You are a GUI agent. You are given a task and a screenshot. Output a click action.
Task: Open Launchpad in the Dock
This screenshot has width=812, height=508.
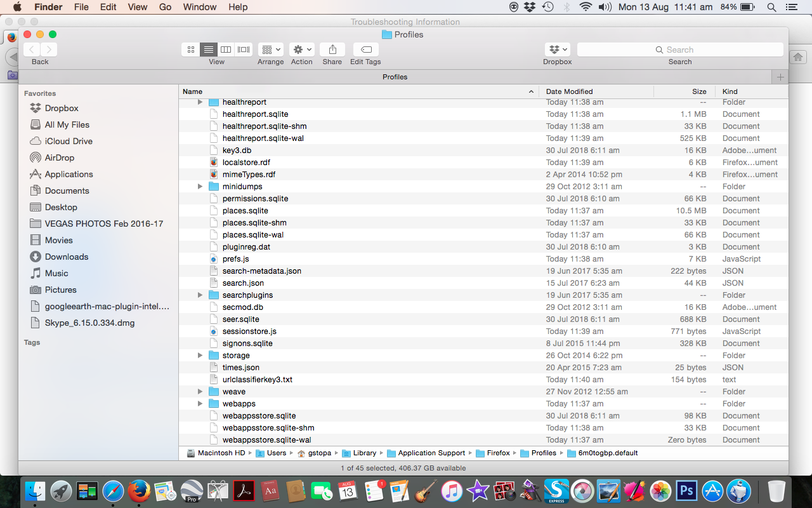pos(61,491)
